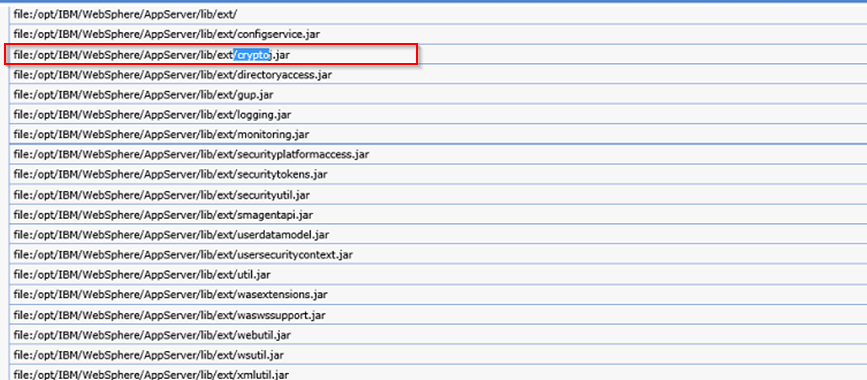This screenshot has height=380, width=867.
Task: Click the cryptoj.jar path entry
Action: (438, 55)
